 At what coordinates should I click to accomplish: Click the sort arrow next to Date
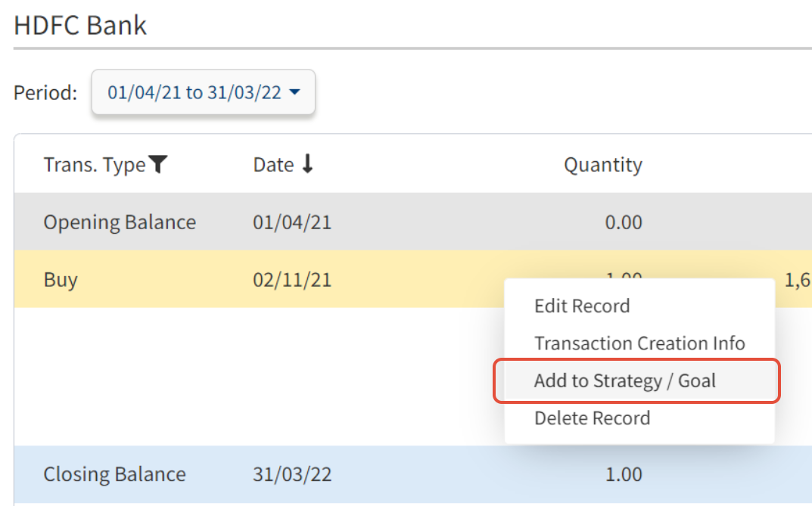click(306, 165)
